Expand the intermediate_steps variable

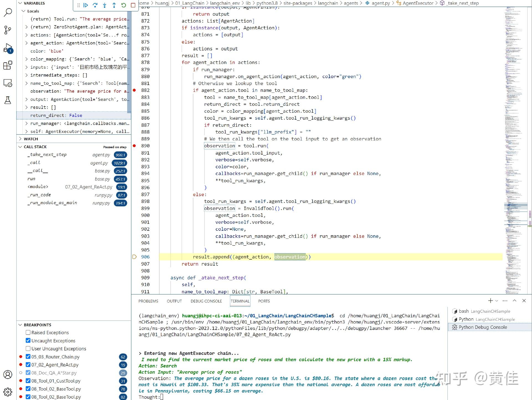pyautogui.click(x=27, y=75)
